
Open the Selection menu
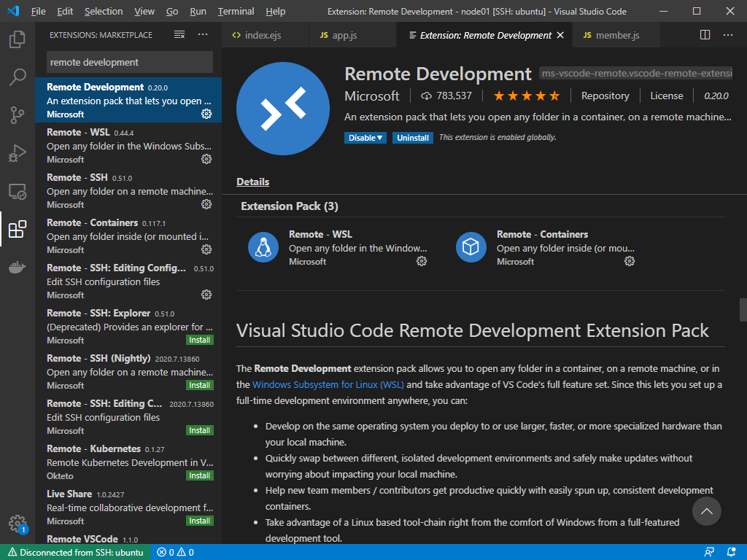[x=104, y=12]
